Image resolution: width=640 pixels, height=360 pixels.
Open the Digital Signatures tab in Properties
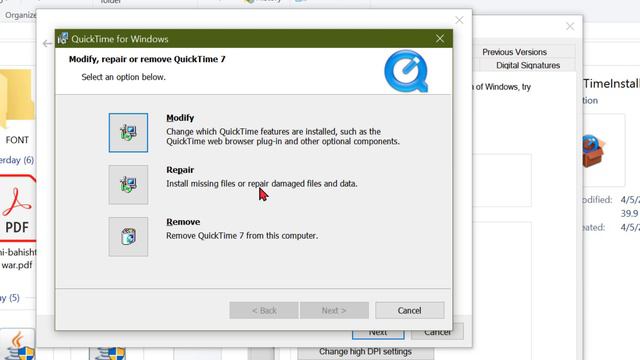point(528,65)
